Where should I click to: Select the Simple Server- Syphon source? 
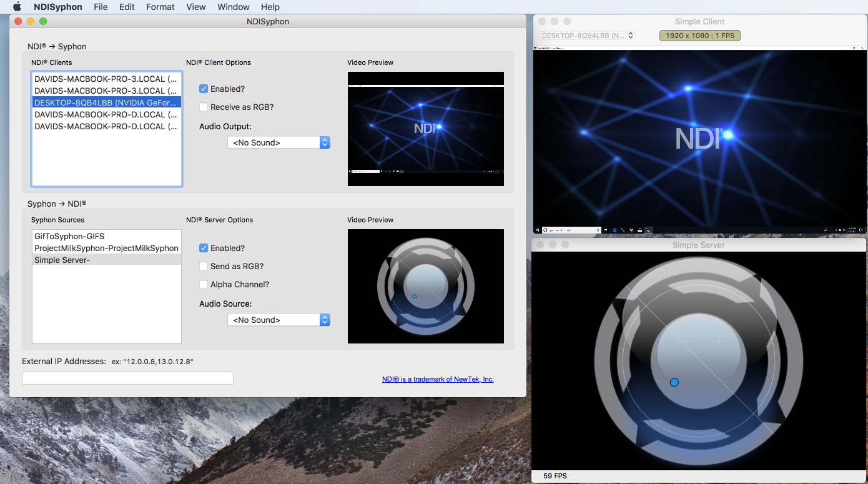point(107,260)
